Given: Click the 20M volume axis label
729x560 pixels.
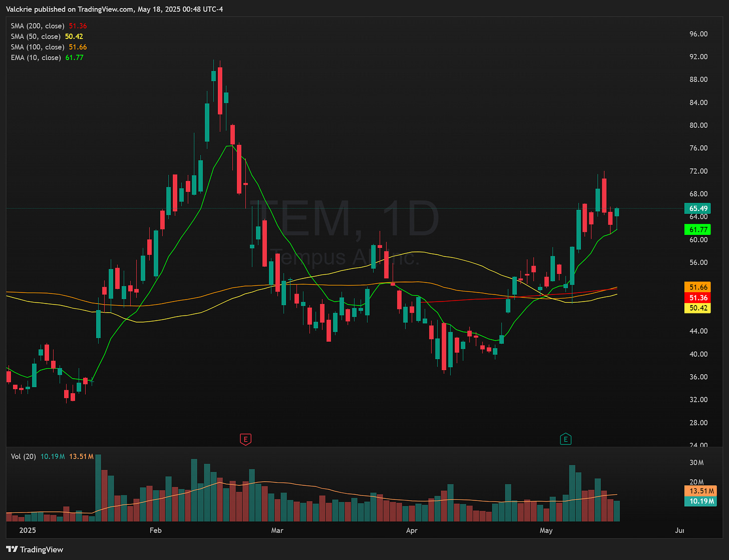Looking at the screenshot, I should coord(696,482).
